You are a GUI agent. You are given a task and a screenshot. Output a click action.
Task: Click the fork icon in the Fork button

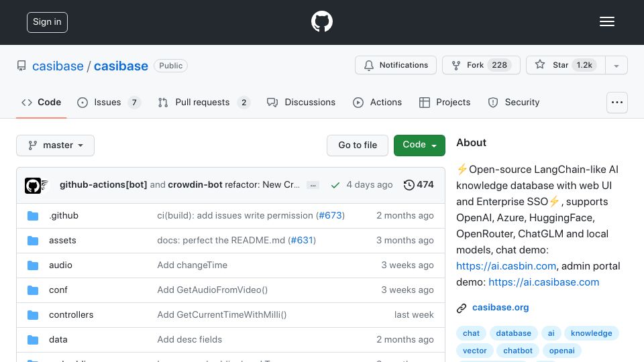(456, 65)
